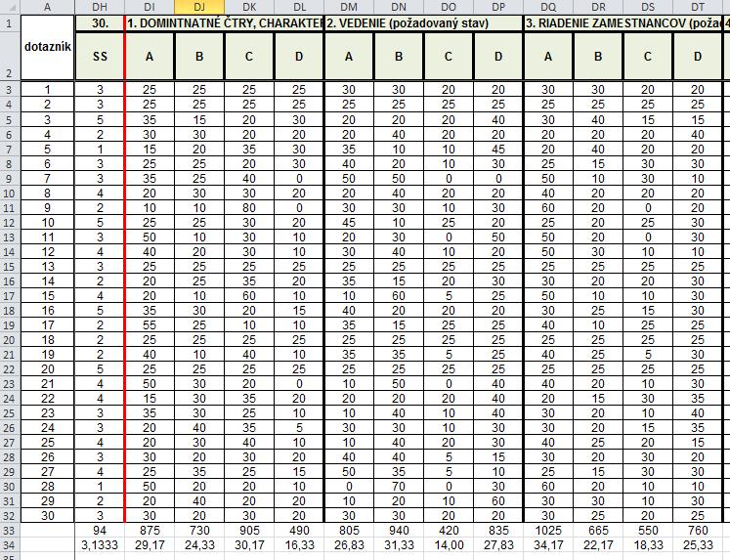The image size is (730, 560).
Task: Click header 'D' in column DP
Action: tap(498, 57)
